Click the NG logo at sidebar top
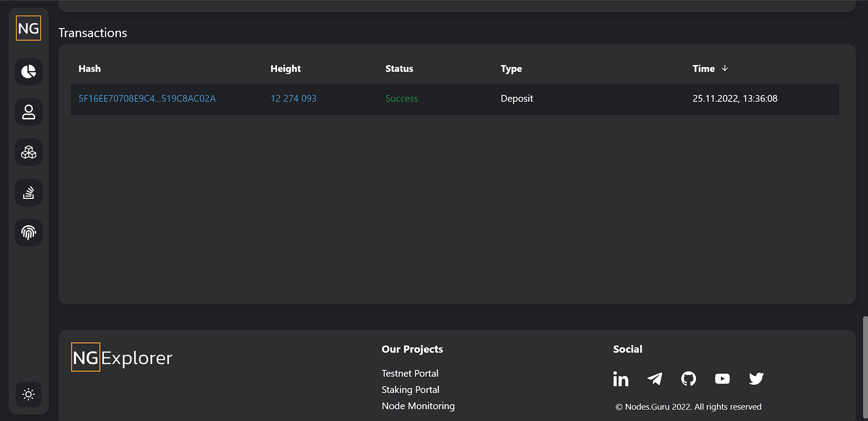 click(28, 28)
